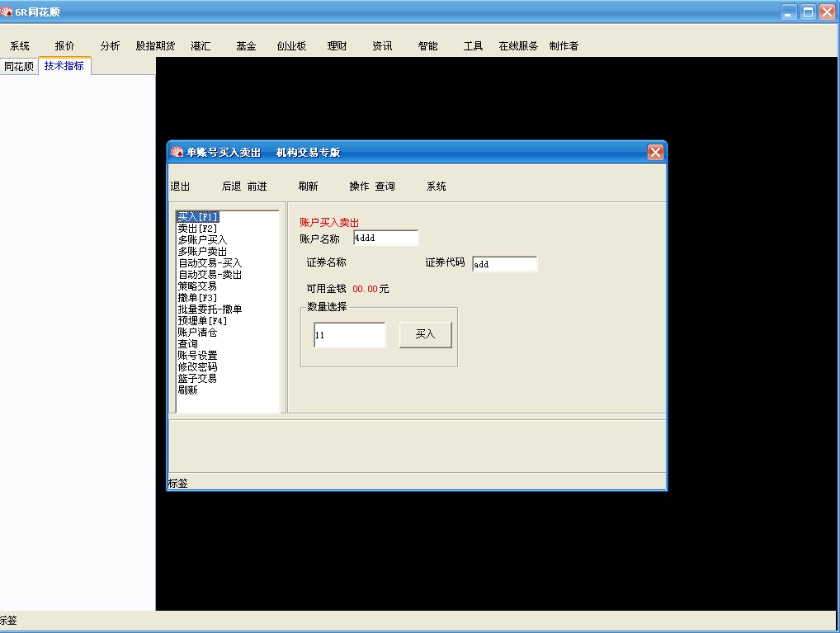This screenshot has width=840, height=633.
Task: Select 卖出[F2] in the function list
Action: pos(197,229)
